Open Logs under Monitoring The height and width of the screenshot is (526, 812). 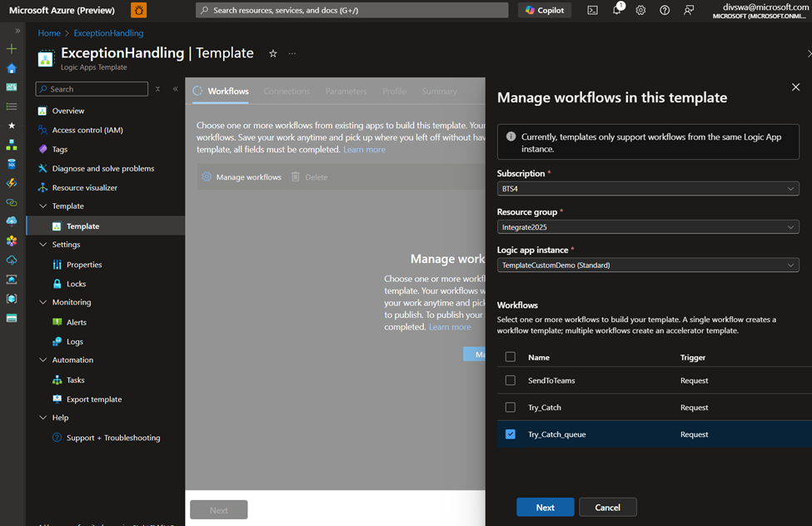75,342
